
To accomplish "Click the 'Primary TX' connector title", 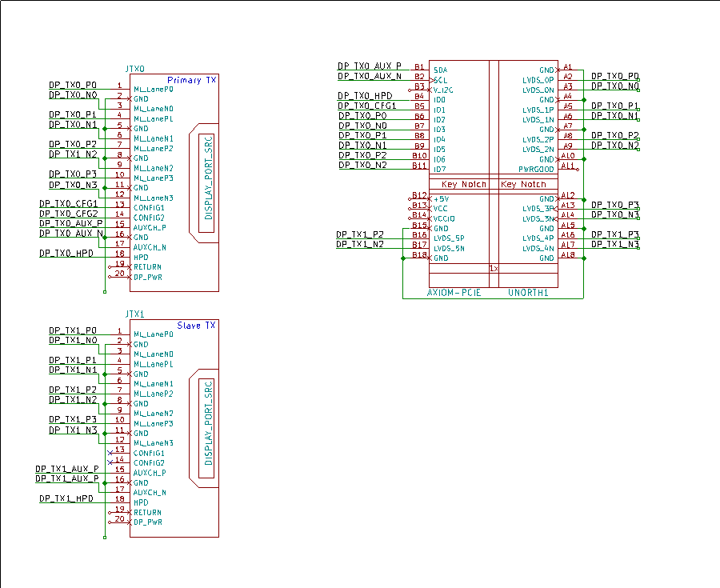I will pos(191,79).
